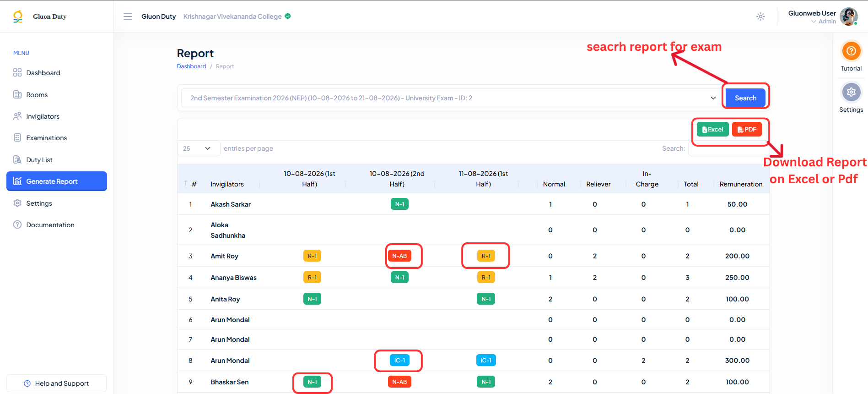Sort by Invigilators column header
Viewport: 868px width, 394px height.
tap(227, 184)
